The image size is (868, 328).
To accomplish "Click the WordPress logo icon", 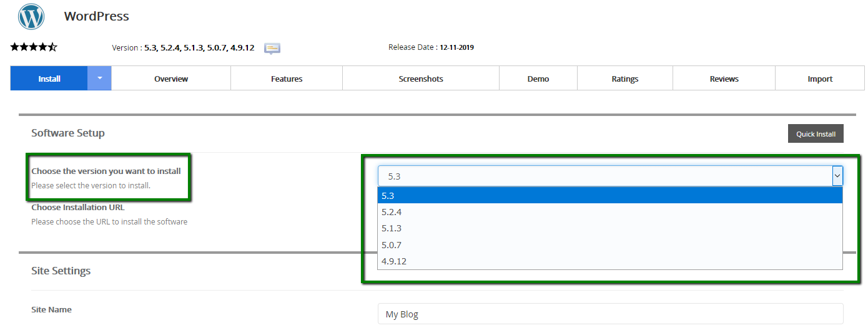I will (31, 16).
